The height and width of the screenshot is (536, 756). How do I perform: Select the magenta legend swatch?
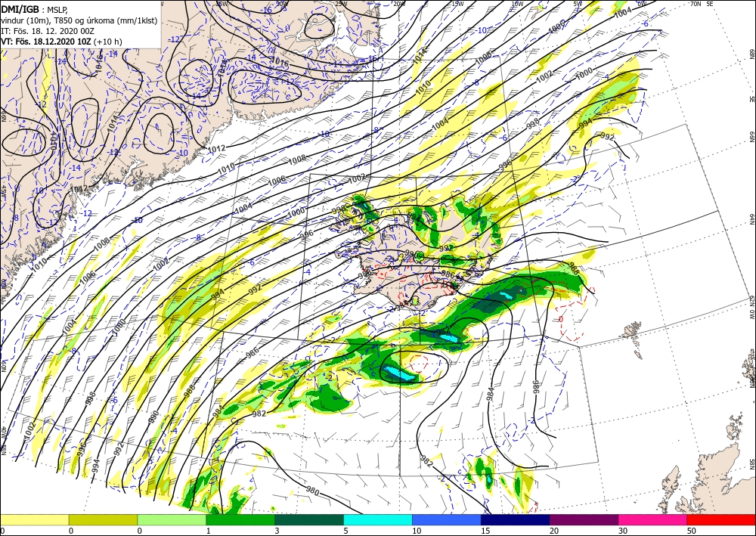(x=653, y=519)
